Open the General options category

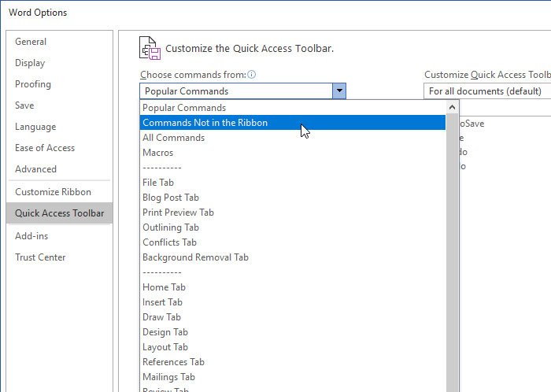tap(31, 42)
